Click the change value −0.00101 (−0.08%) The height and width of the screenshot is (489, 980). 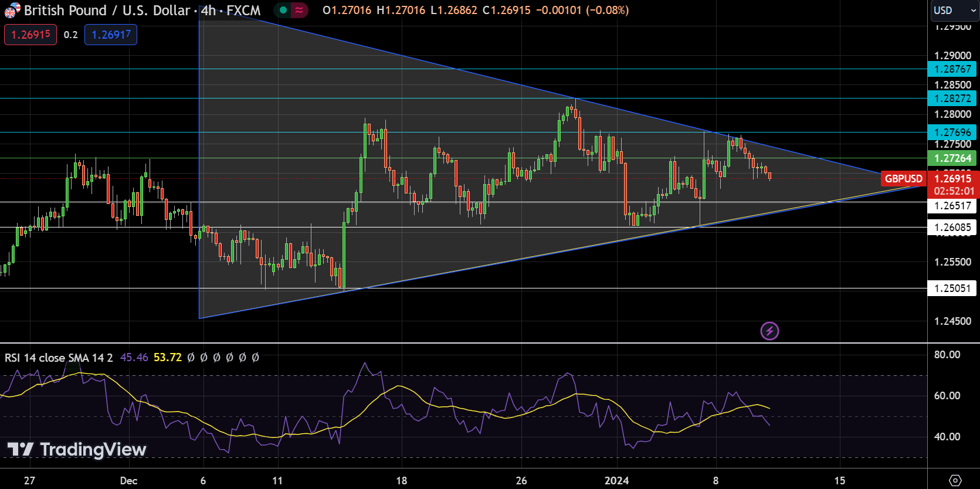click(x=582, y=10)
